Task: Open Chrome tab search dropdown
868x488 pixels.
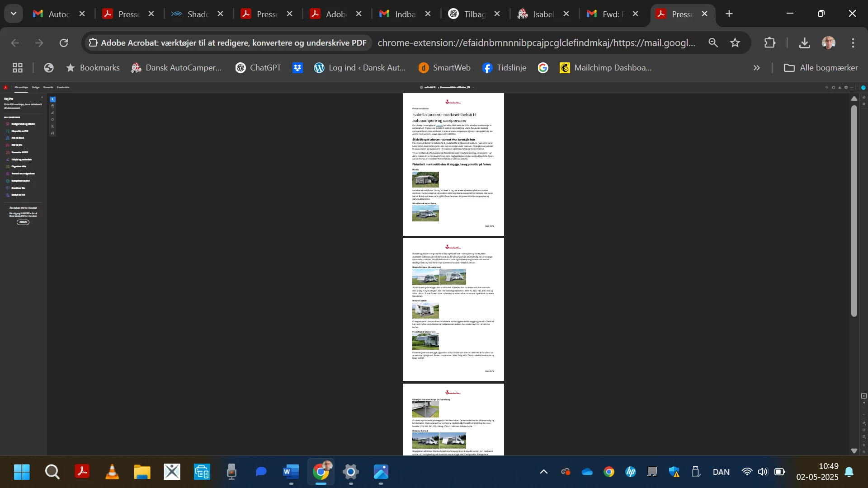Action: (x=14, y=14)
